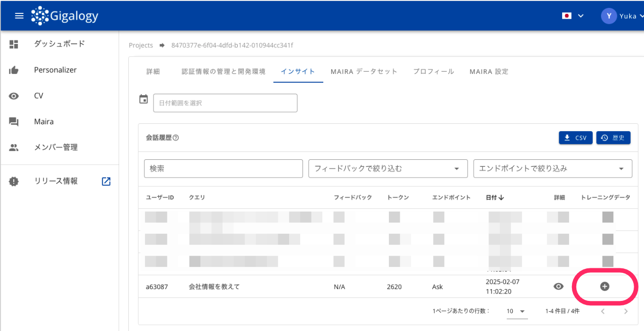Go to next page of results

(x=626, y=311)
